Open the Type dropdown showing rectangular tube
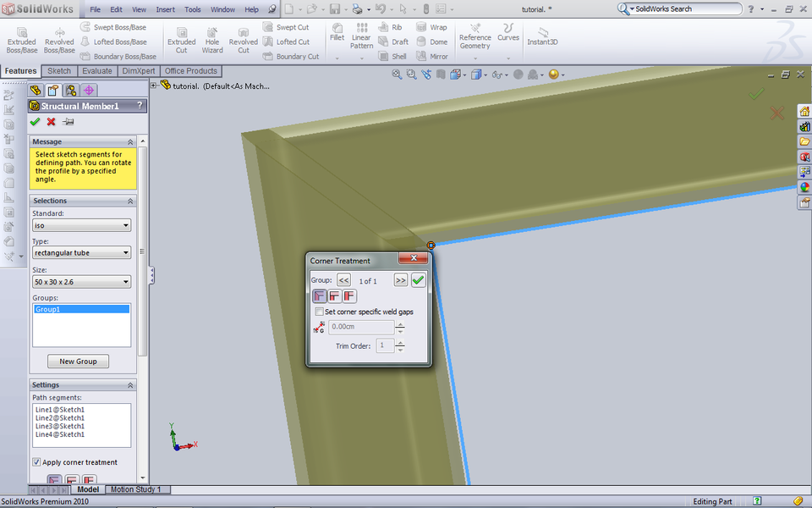This screenshot has height=508, width=812. 81,252
